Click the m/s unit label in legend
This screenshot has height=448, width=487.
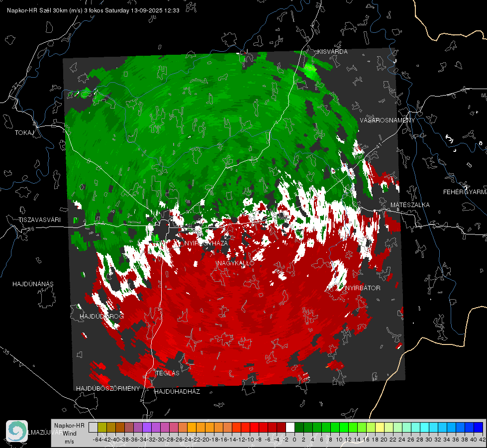(x=69, y=442)
